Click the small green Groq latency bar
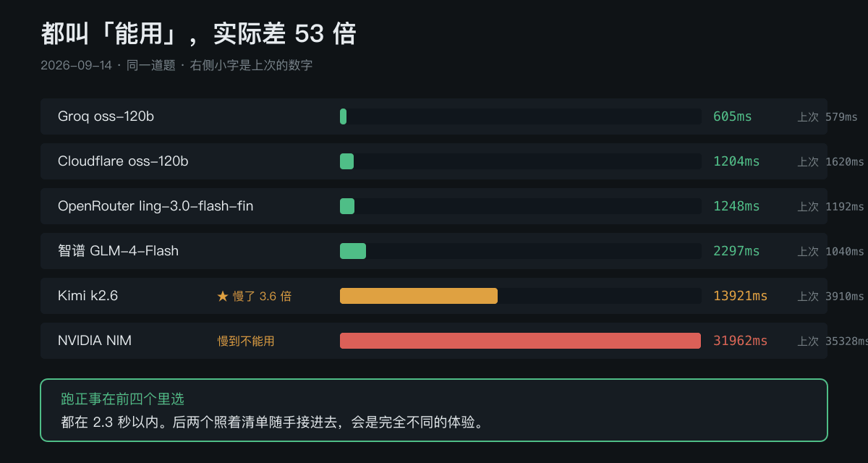The image size is (868, 463). (344, 116)
